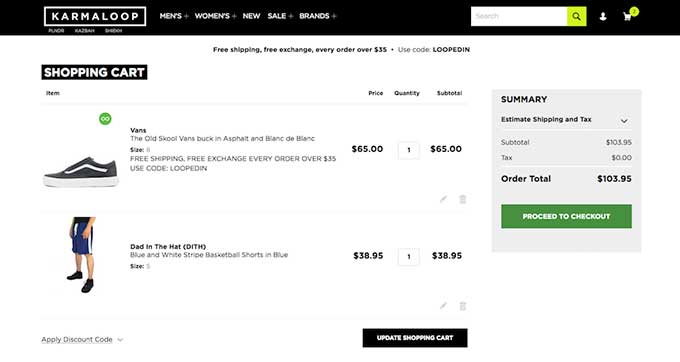Screen dimensions: 680x362
Task: Open the basketball shorts product thumbnail
Action: pos(82,255)
